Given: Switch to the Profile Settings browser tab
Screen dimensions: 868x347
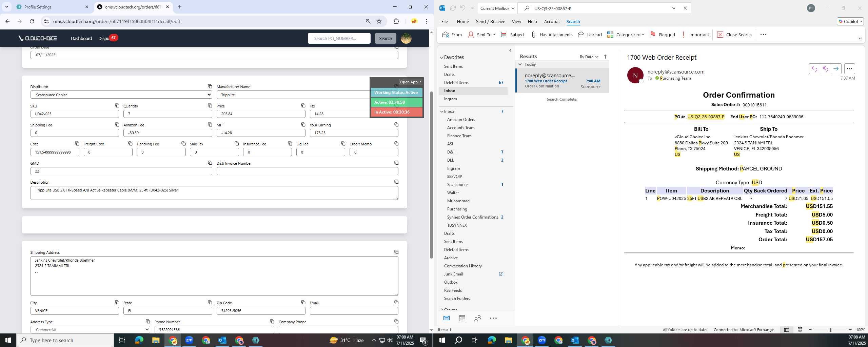Looking at the screenshot, I should 53,7.
